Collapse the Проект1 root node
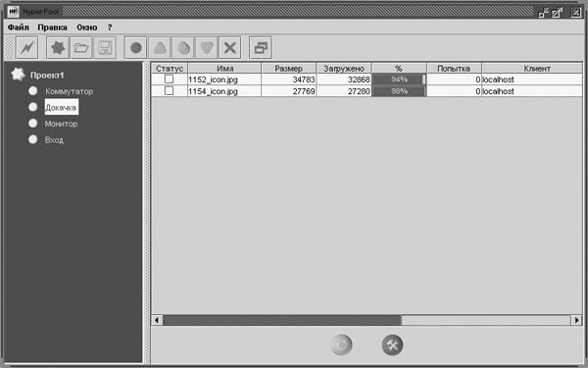 [18, 75]
